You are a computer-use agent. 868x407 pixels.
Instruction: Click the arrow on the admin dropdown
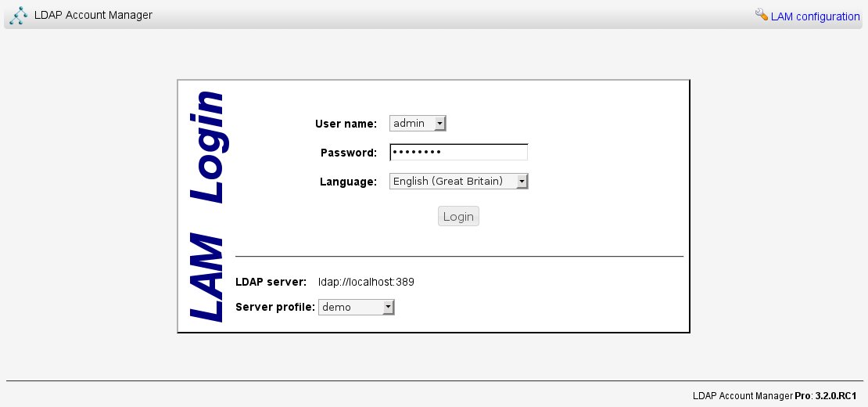coord(439,124)
